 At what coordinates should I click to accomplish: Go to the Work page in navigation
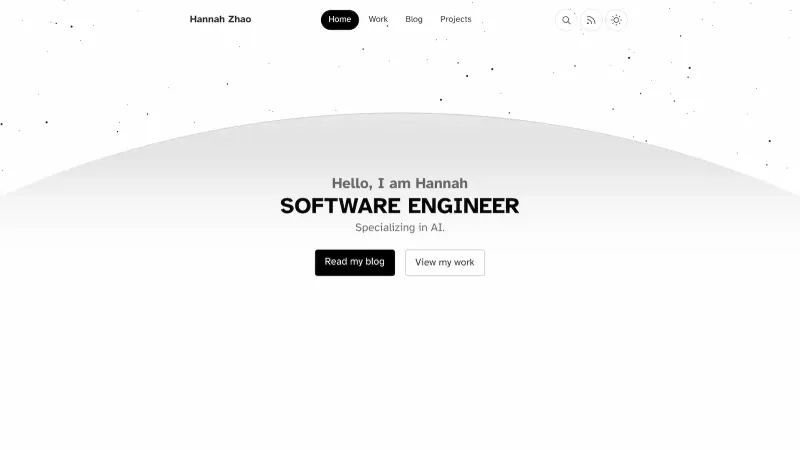pos(378,20)
